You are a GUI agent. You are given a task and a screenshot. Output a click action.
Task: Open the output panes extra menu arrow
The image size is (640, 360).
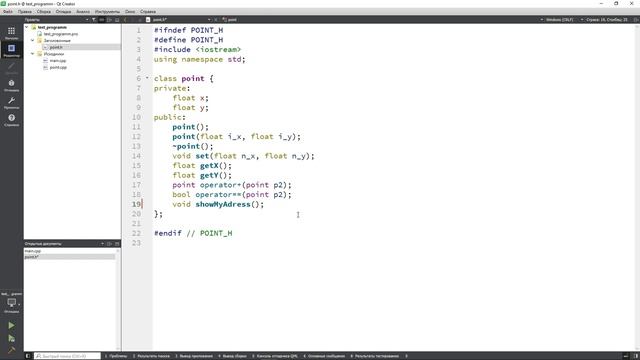407,356
